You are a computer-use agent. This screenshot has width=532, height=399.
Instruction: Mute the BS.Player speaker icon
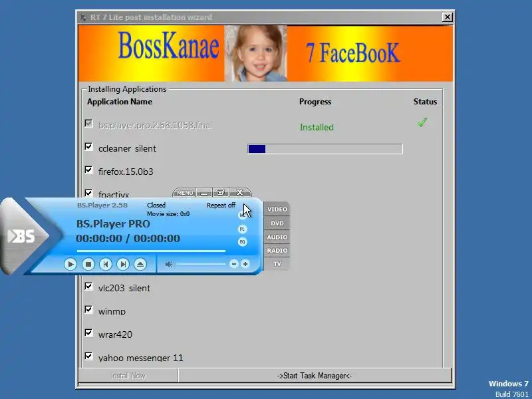tap(169, 264)
